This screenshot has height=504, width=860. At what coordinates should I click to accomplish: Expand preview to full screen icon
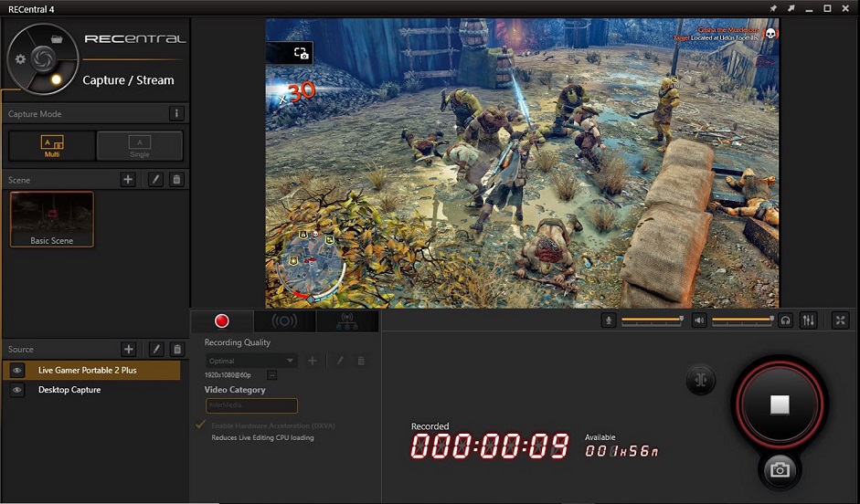[840, 320]
